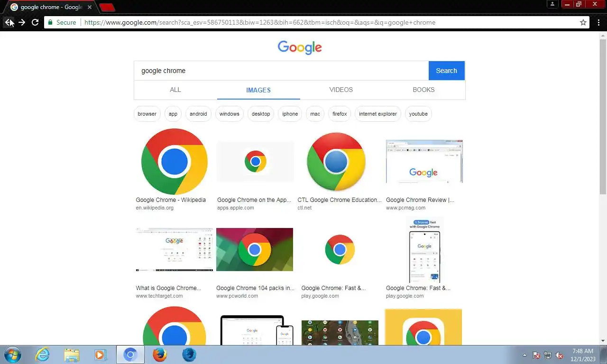The image size is (607, 364).
Task: Click the apps.apple.com source text
Action: click(x=236, y=208)
